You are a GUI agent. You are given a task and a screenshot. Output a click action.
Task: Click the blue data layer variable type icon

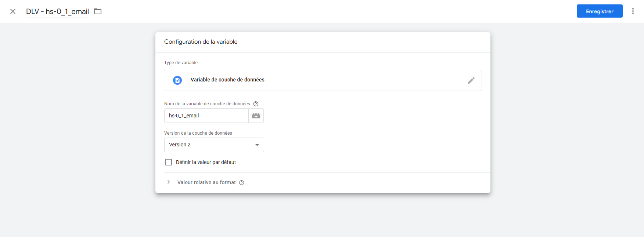[x=177, y=80]
